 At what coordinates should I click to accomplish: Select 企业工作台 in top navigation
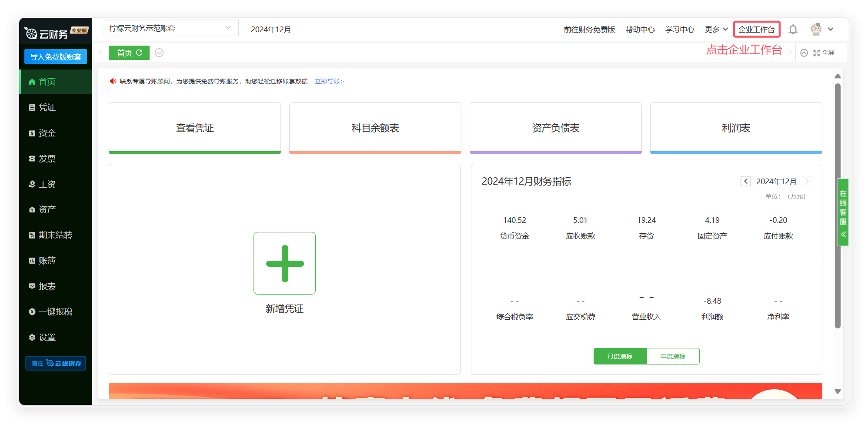pyautogui.click(x=756, y=30)
